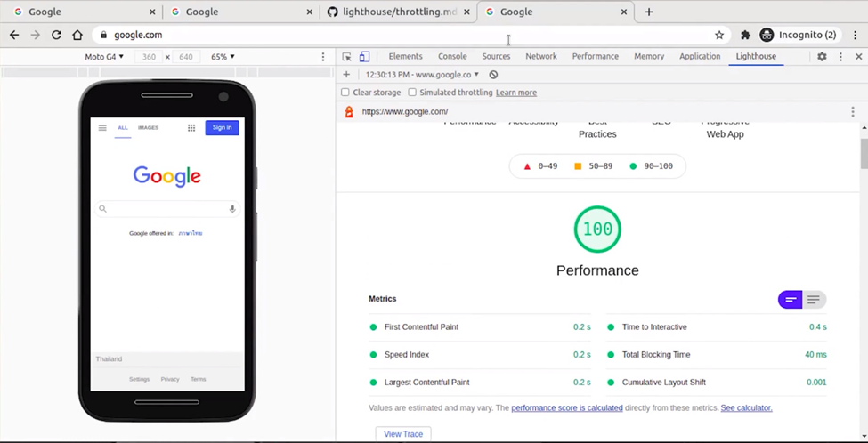Enable the Clear storage checkbox
The width and height of the screenshot is (868, 443).
[x=345, y=93]
